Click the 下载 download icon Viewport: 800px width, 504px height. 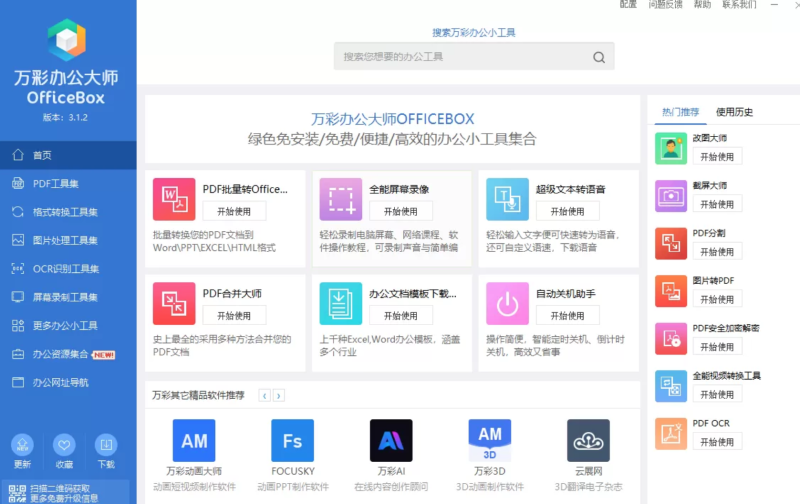(x=106, y=445)
